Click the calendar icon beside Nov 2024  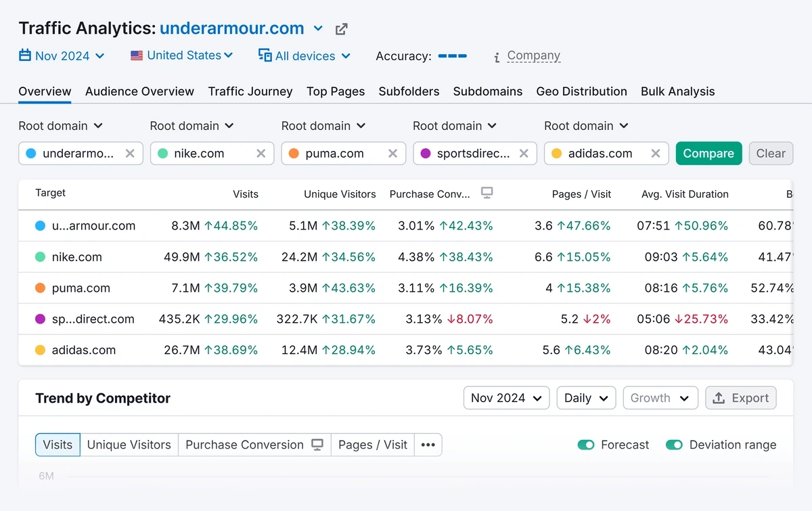tap(25, 55)
